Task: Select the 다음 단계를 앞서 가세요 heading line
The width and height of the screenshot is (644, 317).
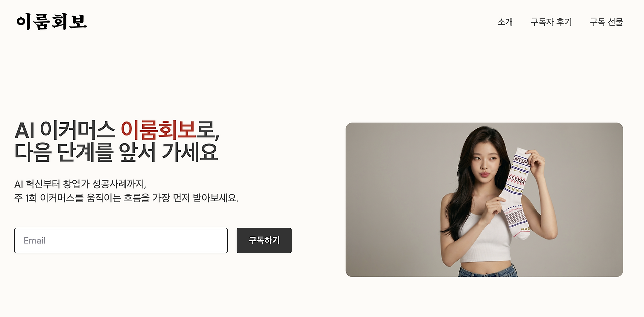Action: point(116,152)
